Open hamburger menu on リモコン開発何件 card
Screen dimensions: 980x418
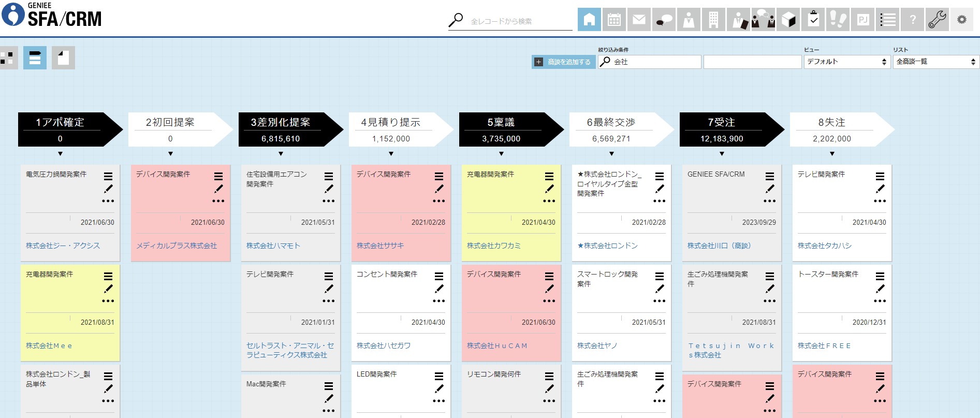click(549, 377)
